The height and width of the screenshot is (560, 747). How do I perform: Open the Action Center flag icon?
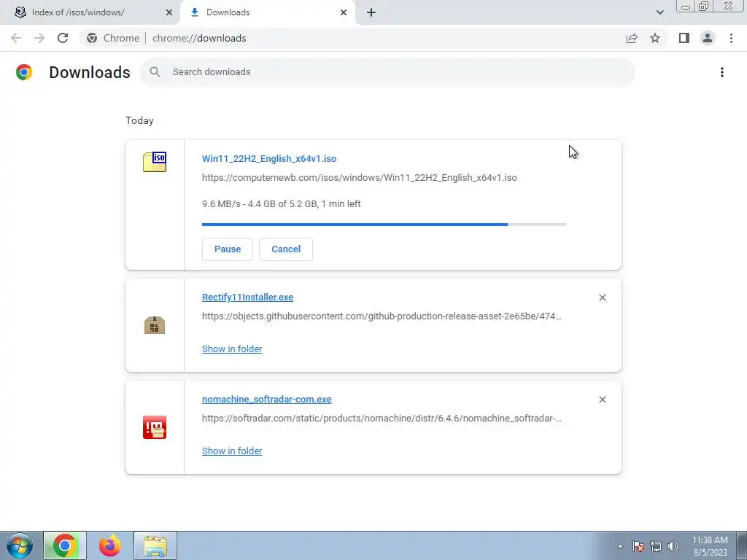click(x=638, y=546)
